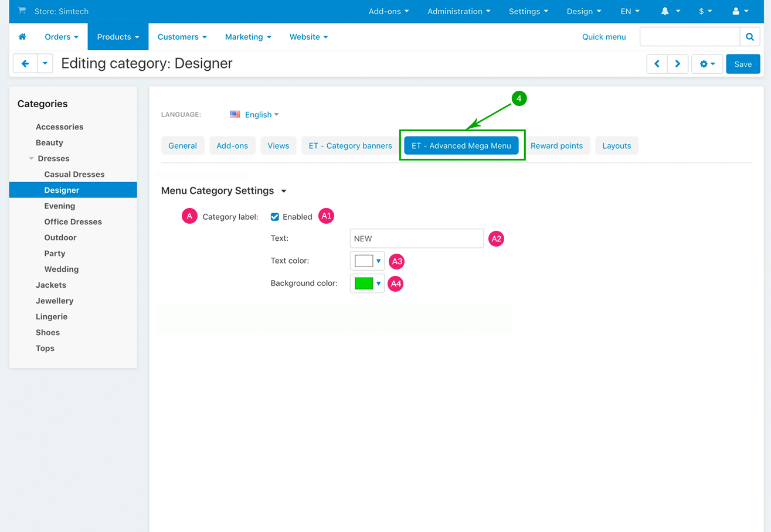Click the back arrow button

pyautogui.click(x=25, y=64)
